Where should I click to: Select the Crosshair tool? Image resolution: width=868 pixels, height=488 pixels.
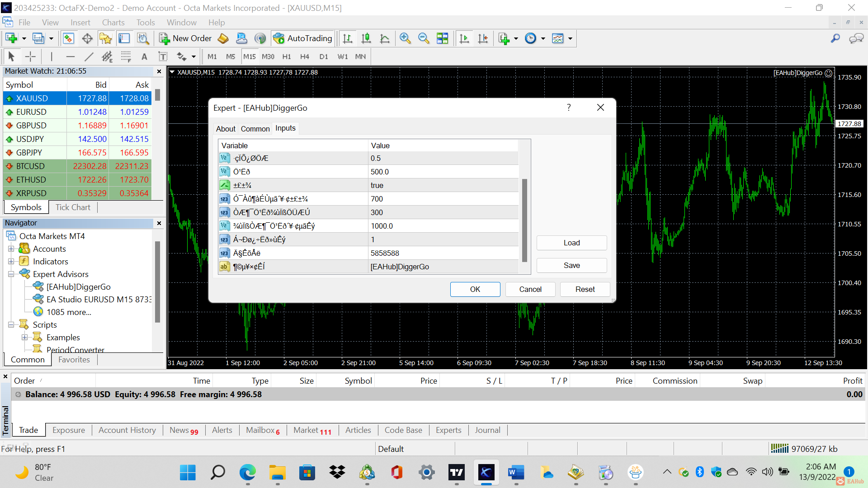tap(30, 56)
